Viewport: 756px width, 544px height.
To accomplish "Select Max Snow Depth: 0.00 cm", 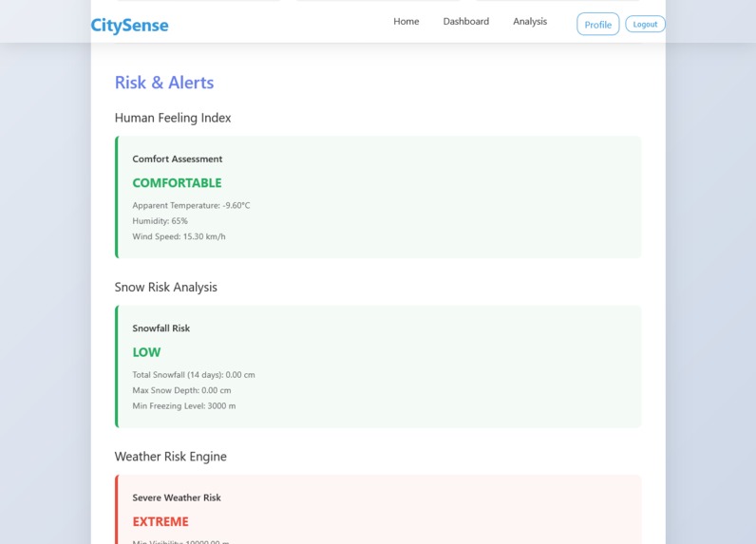I will 181,390.
